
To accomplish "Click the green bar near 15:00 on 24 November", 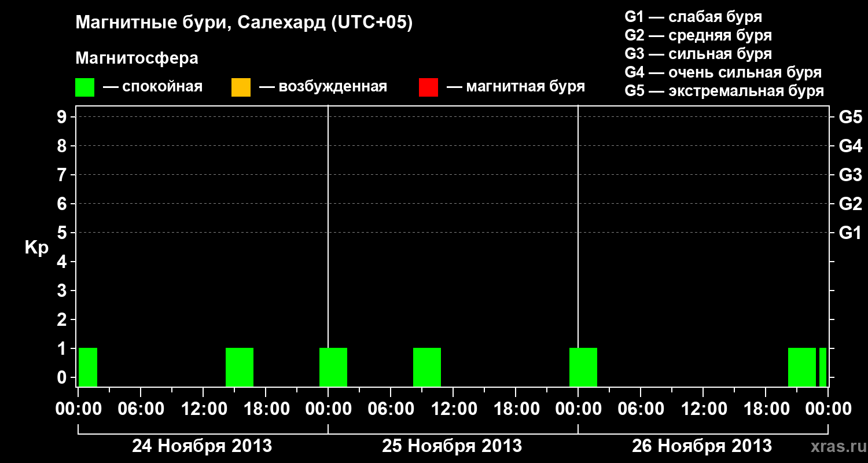I will coord(240,367).
